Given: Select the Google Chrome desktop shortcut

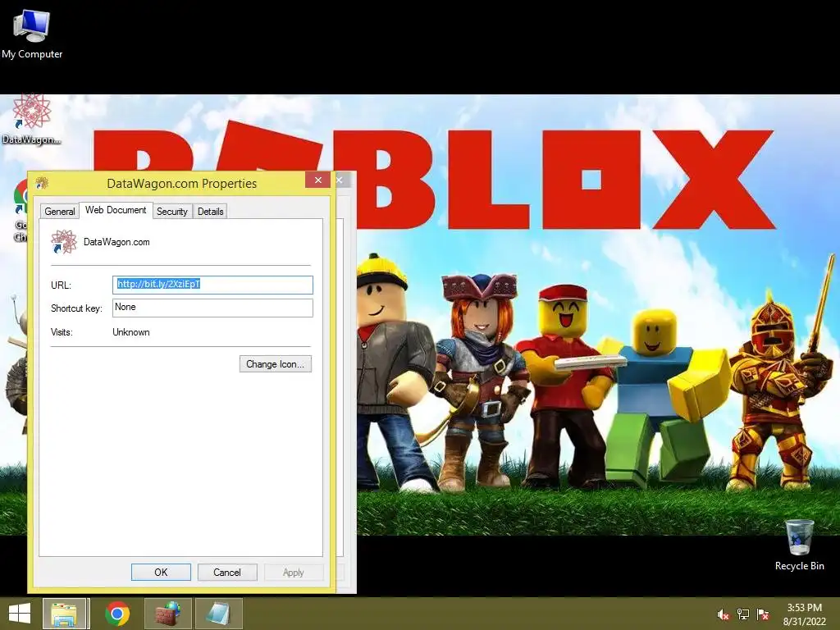Looking at the screenshot, I should click(x=21, y=211).
